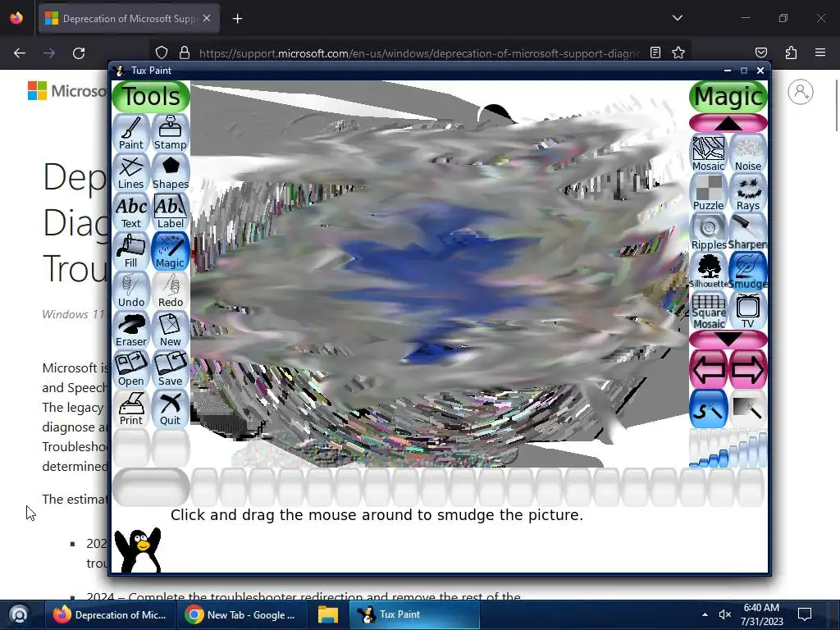This screenshot has height=630, width=840.
Task: Select the Label tool
Action: pos(171,212)
